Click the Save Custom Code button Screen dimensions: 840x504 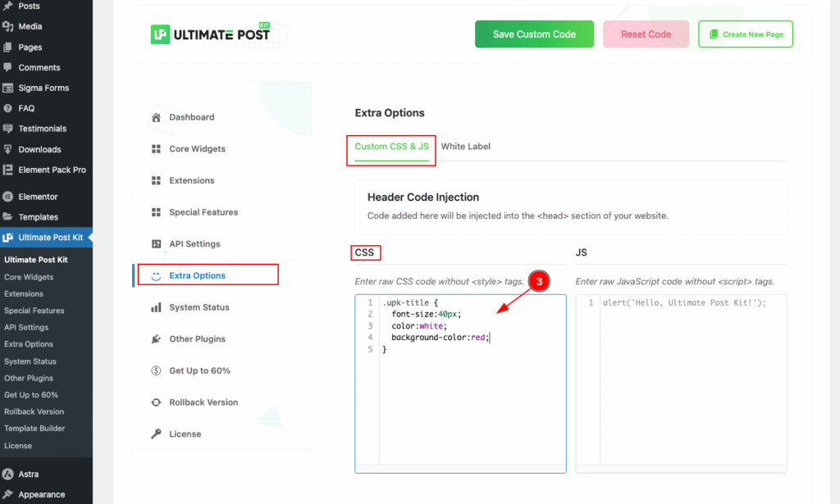click(534, 34)
